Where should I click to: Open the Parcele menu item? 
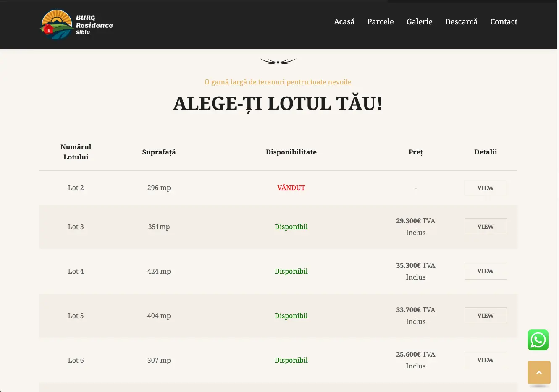pyautogui.click(x=380, y=22)
